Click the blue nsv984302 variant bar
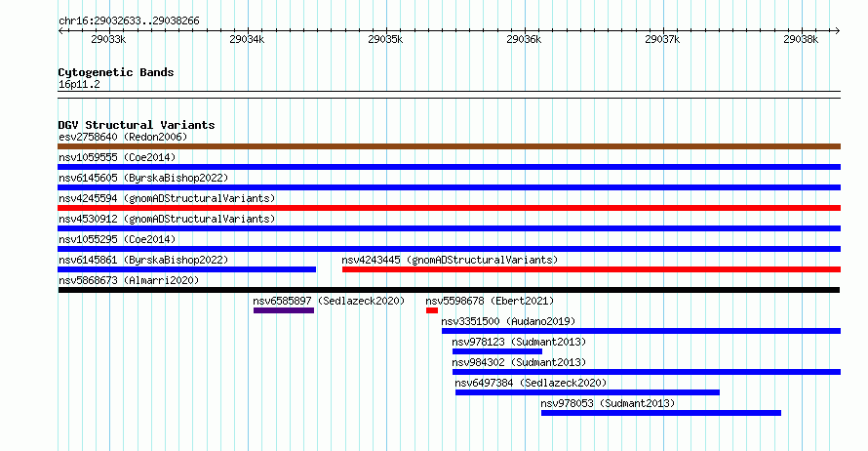This screenshot has width=868, height=451. click(x=647, y=372)
